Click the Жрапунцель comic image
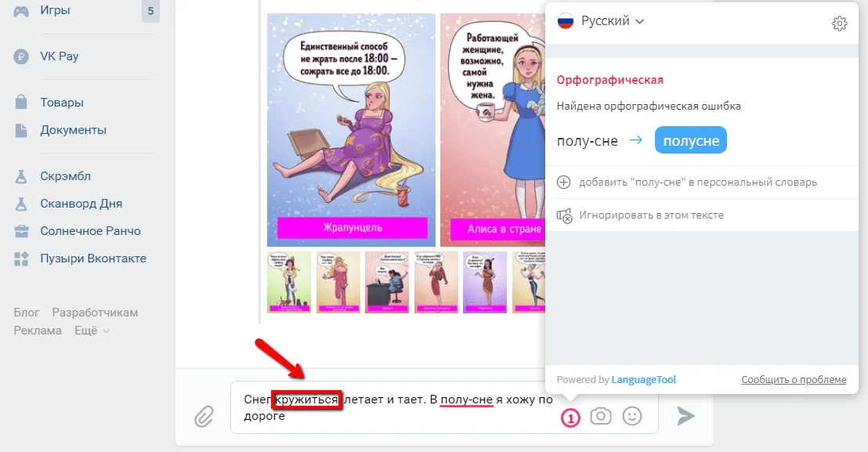Screen dimensions: 868x452 point(351,130)
